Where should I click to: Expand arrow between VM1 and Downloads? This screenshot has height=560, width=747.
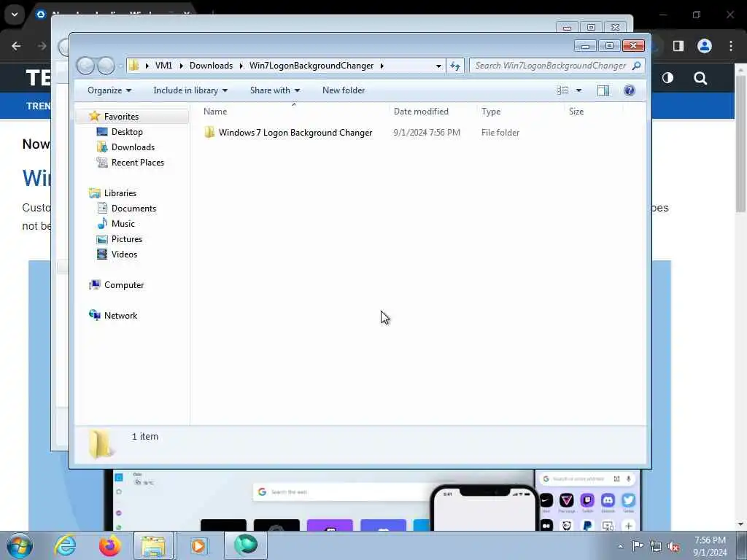[181, 66]
